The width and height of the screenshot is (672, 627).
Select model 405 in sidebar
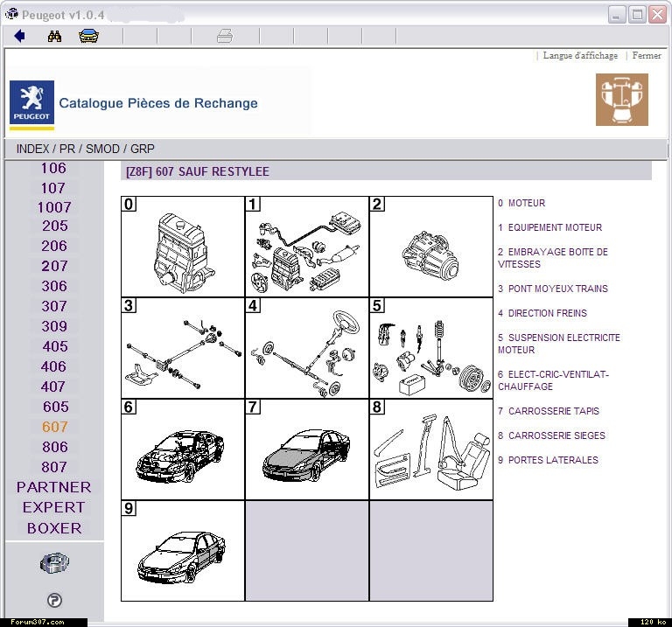pos(55,346)
